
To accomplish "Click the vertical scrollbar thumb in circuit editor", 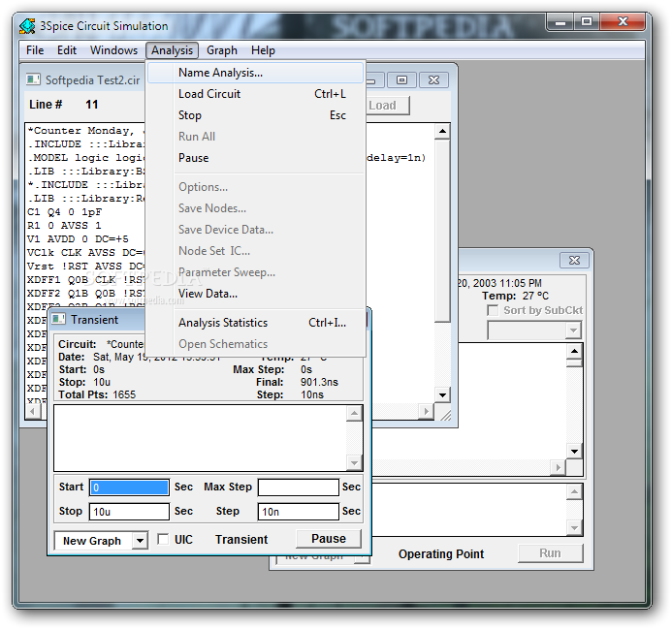I will pos(442,230).
